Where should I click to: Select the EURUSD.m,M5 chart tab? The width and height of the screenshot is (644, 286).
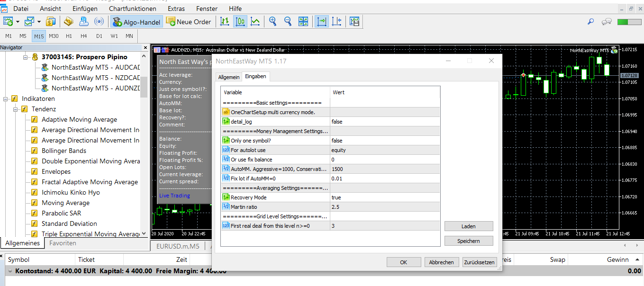click(178, 246)
